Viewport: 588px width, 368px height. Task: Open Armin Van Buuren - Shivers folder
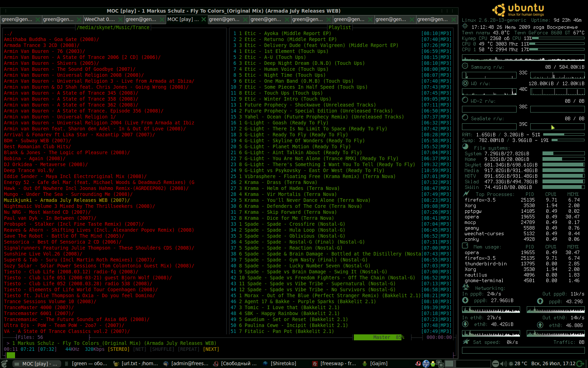[51, 63]
